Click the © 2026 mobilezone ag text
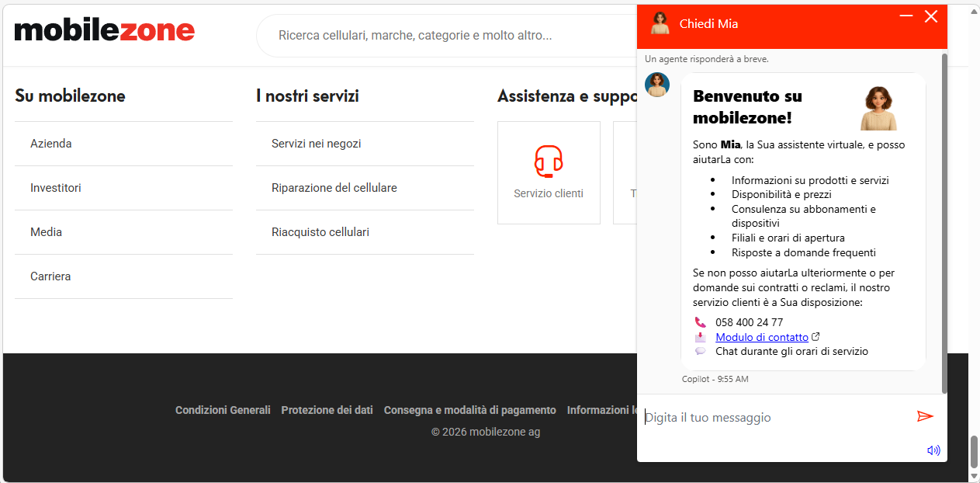 [486, 432]
